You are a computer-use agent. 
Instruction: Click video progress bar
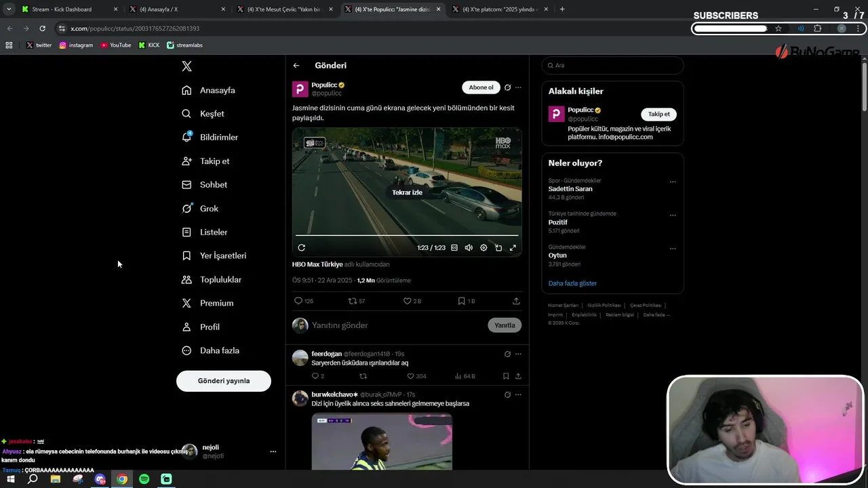coord(407,235)
